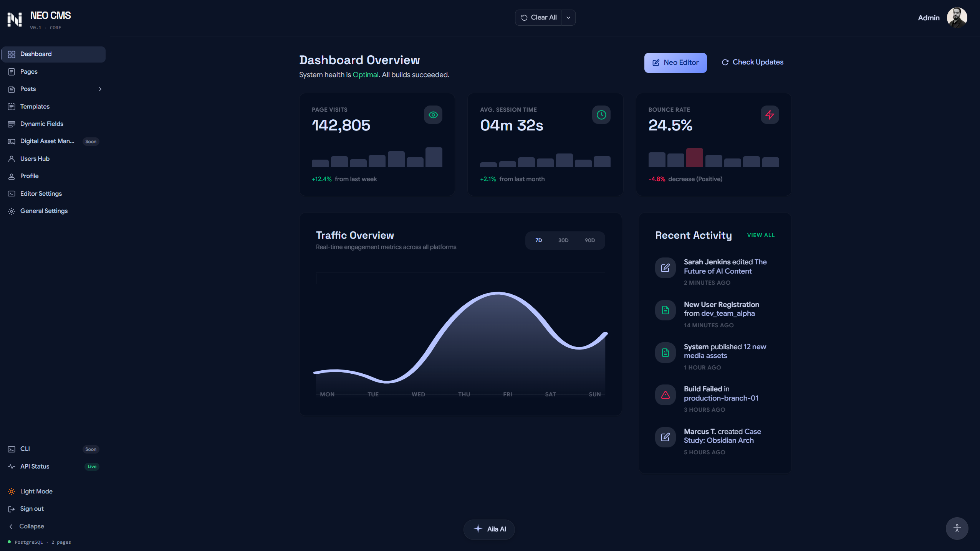Click the eye icon on Page Visits card
The image size is (980, 551).
[433, 115]
